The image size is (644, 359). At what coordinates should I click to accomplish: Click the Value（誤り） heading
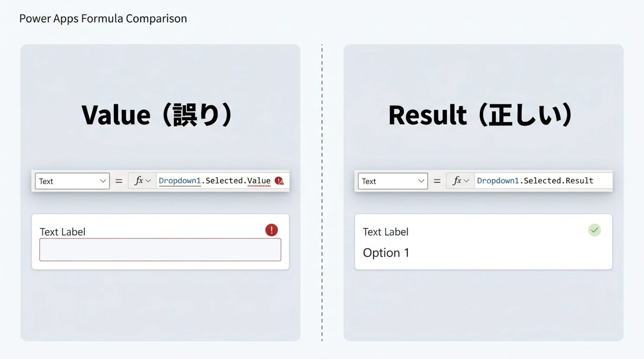click(x=158, y=115)
